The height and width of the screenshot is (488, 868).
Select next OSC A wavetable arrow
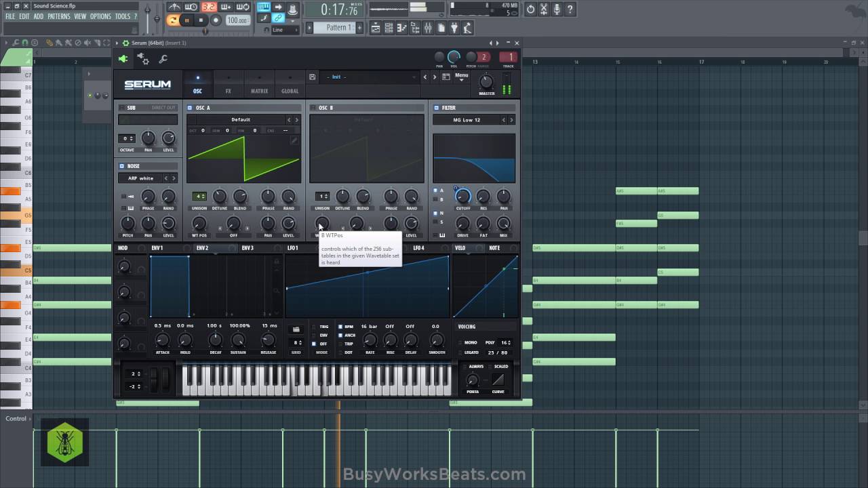tap(296, 120)
